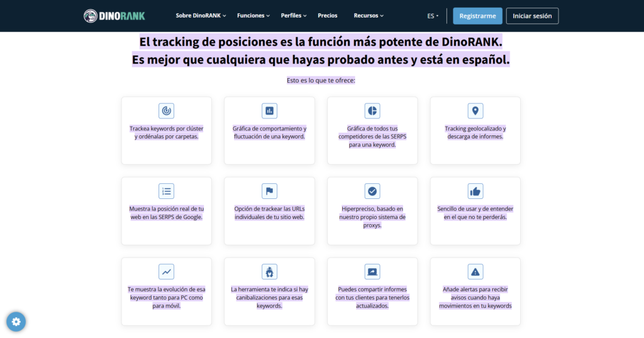
Task: Click 'La herramienta te indica si hay canibalizaciones' text
Action: (x=269, y=298)
